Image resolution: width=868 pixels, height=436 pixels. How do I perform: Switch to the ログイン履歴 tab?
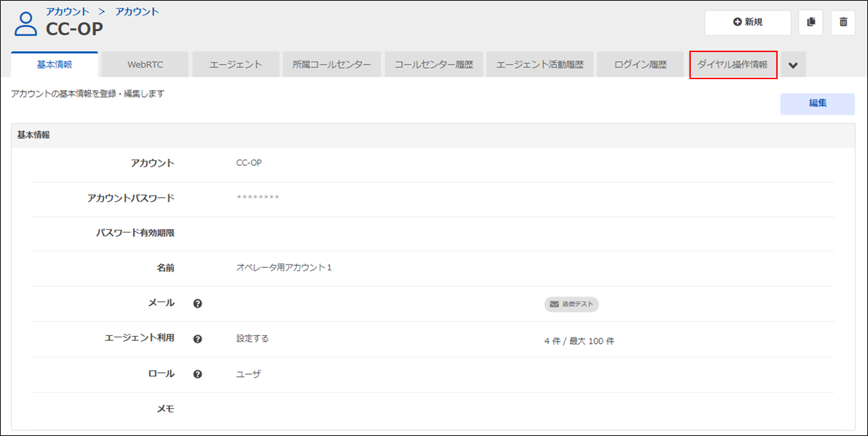[x=640, y=65]
